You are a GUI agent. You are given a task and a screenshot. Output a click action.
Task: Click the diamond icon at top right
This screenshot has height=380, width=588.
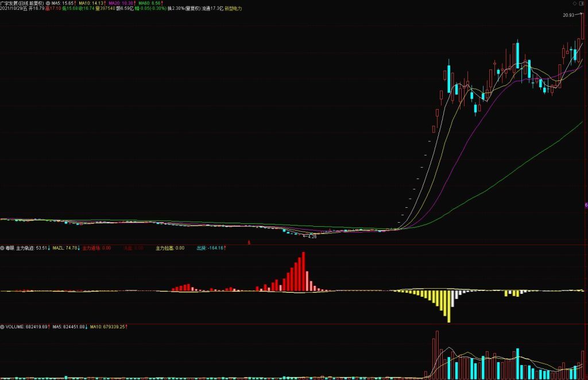(575, 3)
